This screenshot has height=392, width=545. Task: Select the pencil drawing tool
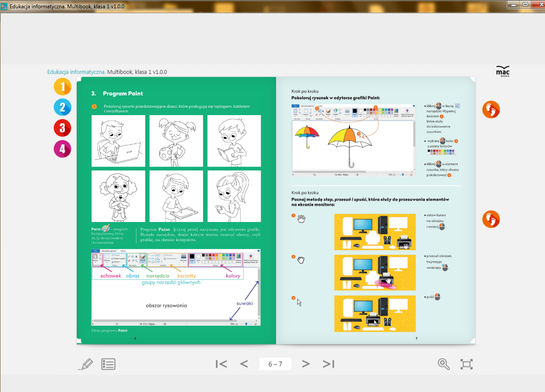click(x=85, y=364)
